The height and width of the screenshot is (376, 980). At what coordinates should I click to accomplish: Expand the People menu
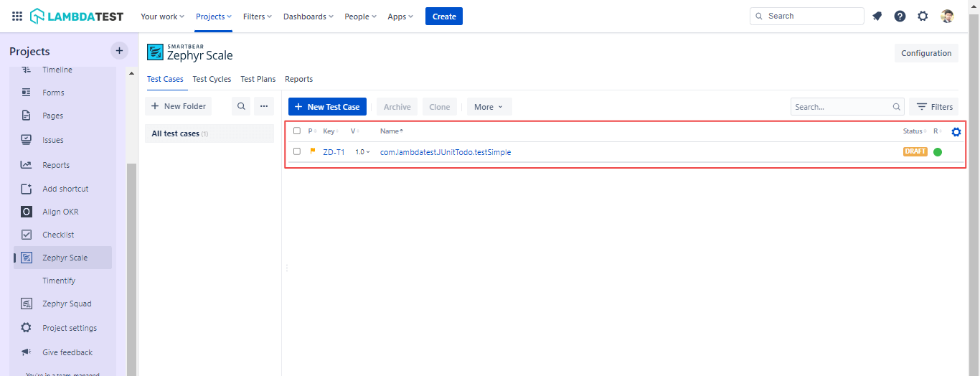pos(361,17)
